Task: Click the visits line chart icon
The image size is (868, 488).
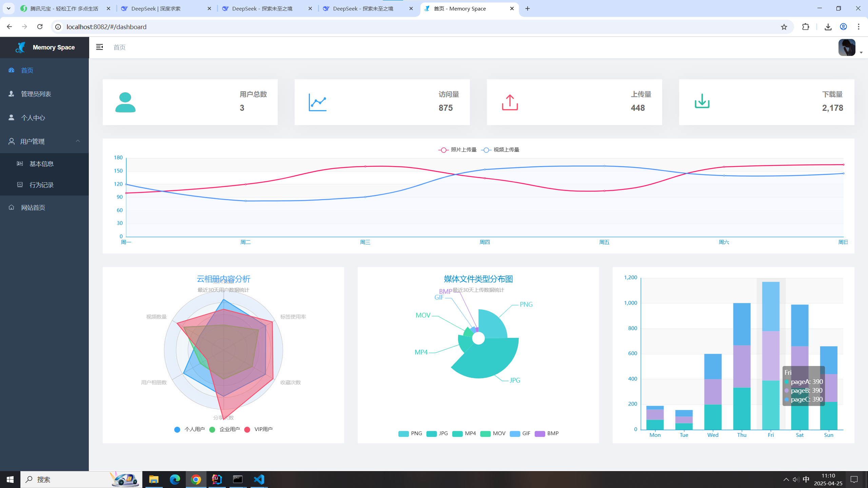Action: coord(317,102)
